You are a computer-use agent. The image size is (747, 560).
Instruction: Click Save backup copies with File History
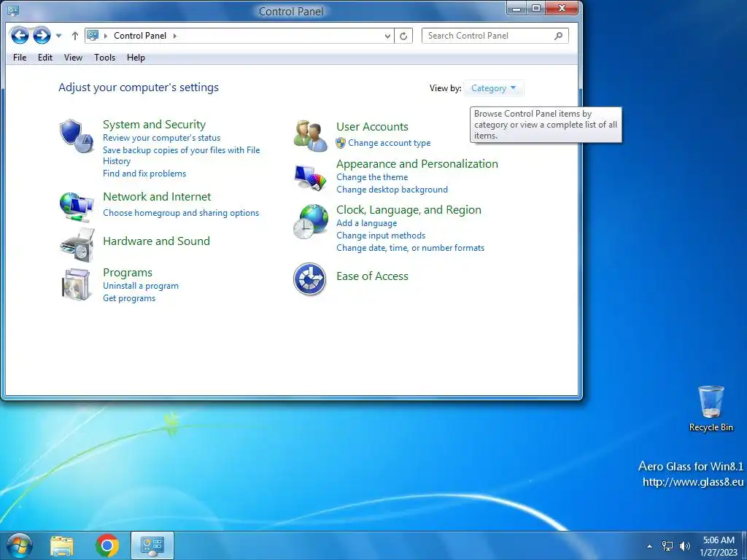(x=182, y=155)
